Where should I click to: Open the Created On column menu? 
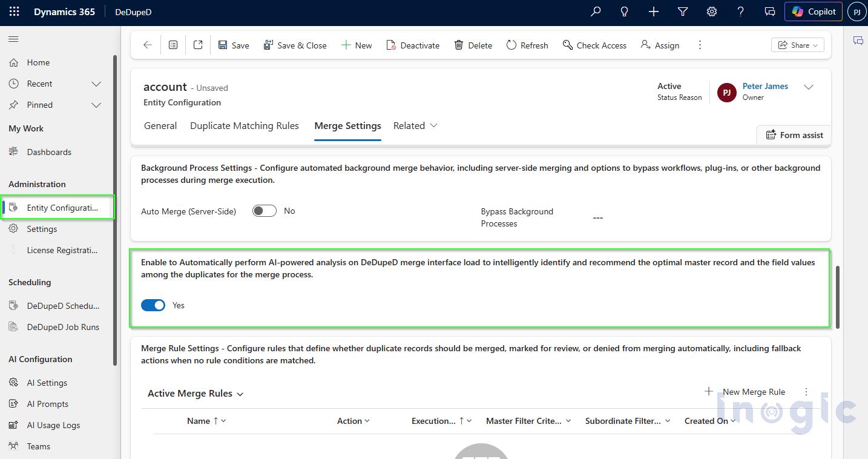coord(710,421)
